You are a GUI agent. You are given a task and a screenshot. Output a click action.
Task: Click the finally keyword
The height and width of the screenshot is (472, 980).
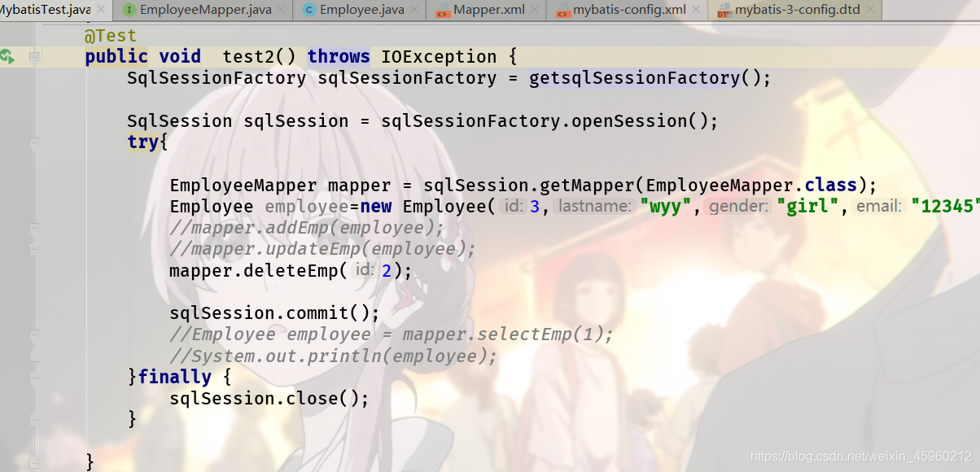tap(175, 377)
